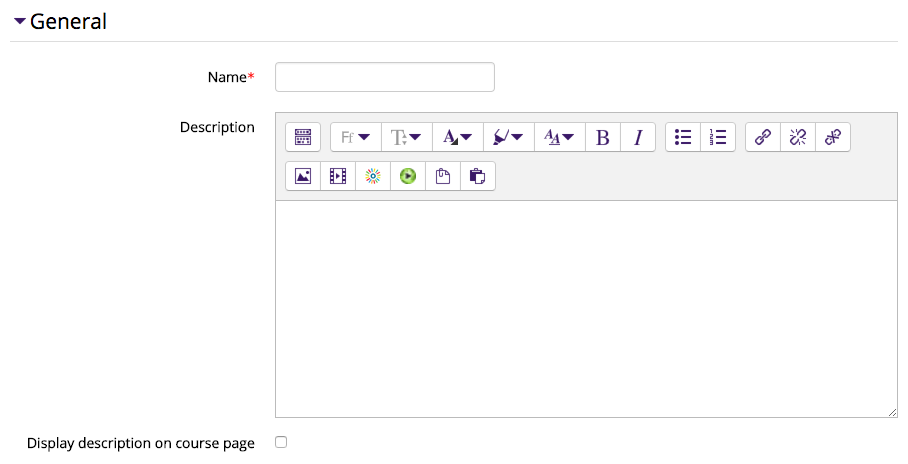This screenshot has height=464, width=908.
Task: Insert media with the film strip icon
Action: coord(338,176)
